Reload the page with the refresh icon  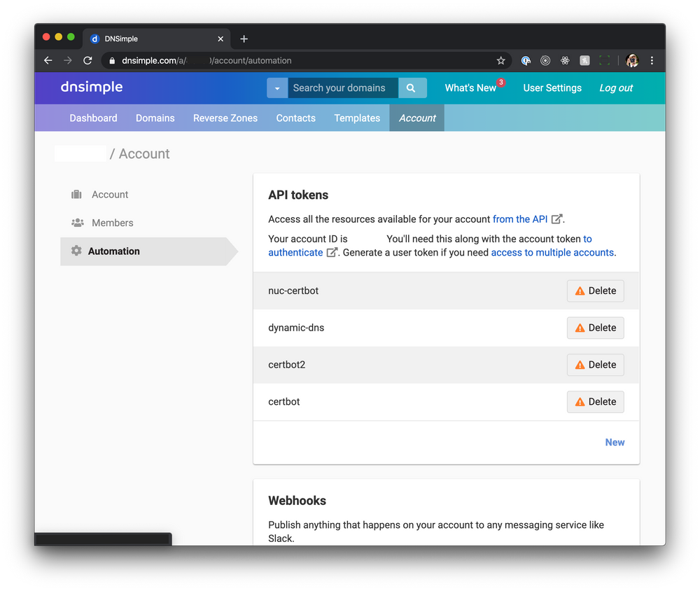point(87,60)
